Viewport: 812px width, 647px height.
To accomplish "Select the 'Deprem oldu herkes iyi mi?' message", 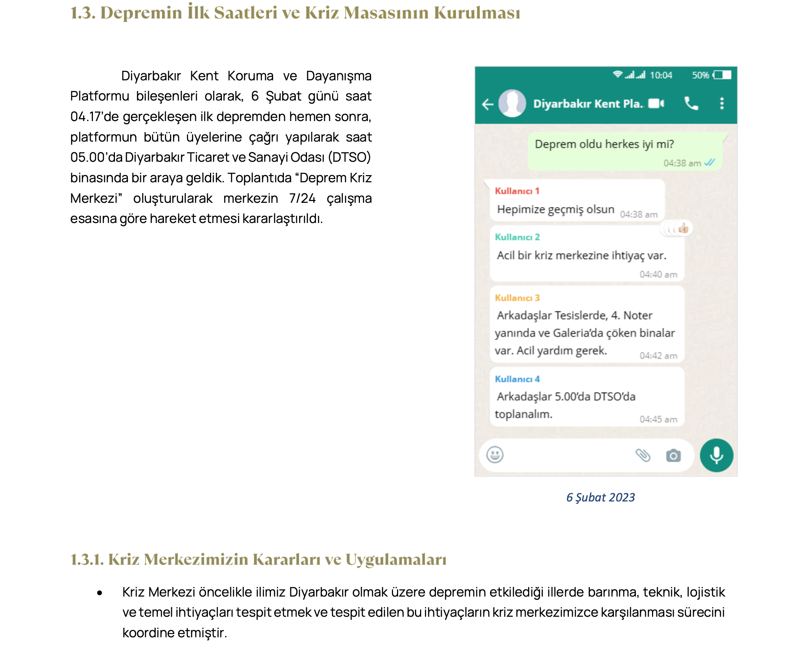I will pyautogui.click(x=624, y=151).
